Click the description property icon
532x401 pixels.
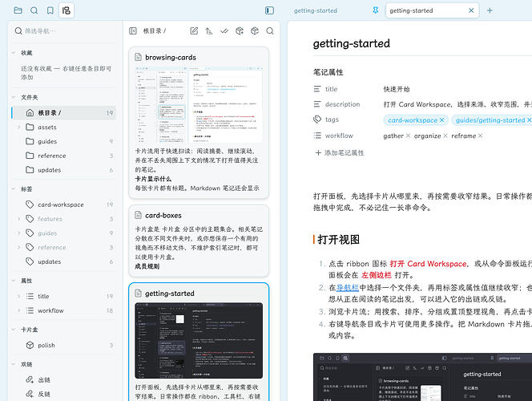tap(317, 104)
